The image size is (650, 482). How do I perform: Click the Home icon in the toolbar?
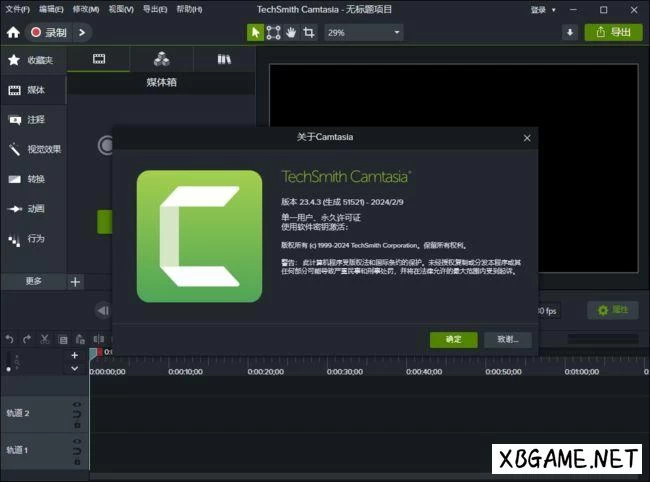[x=13, y=32]
